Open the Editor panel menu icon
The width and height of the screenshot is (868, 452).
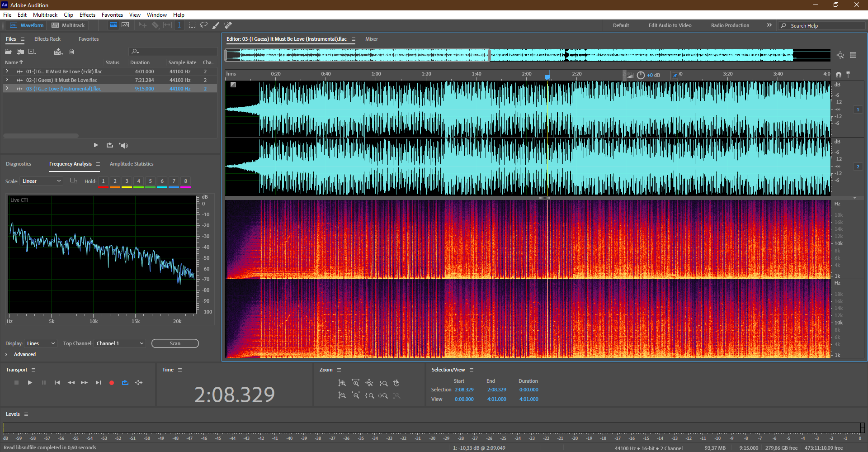354,39
